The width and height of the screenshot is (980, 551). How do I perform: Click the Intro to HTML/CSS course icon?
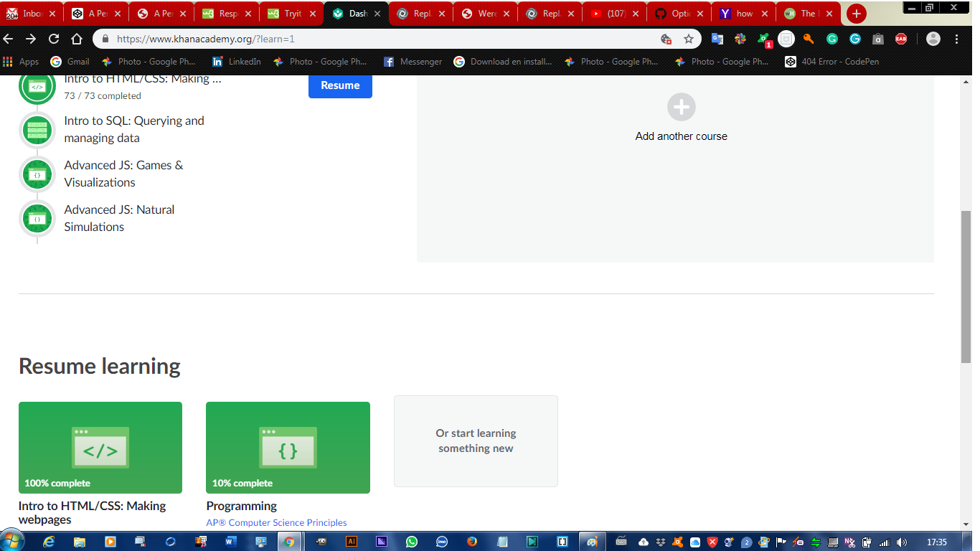pos(37,88)
